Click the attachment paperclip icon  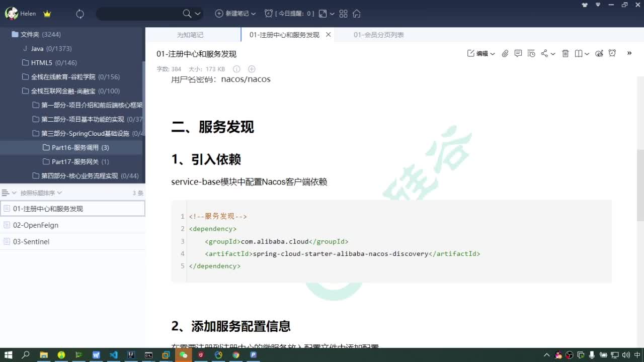pyautogui.click(x=505, y=53)
